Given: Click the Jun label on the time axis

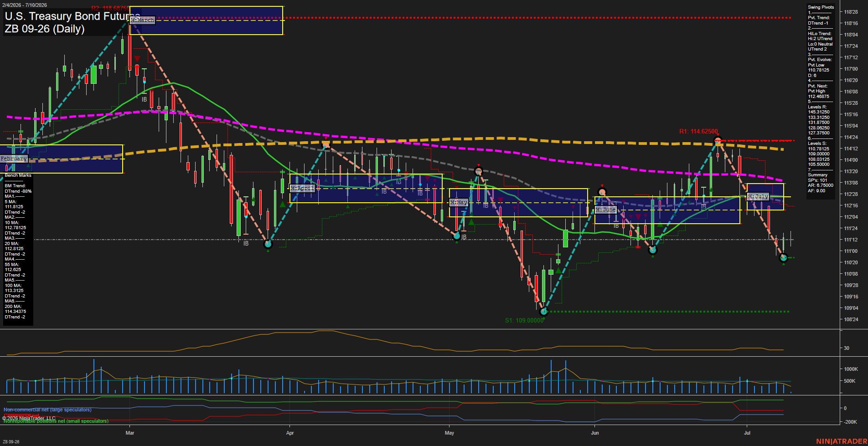Looking at the screenshot, I should pos(595,433).
